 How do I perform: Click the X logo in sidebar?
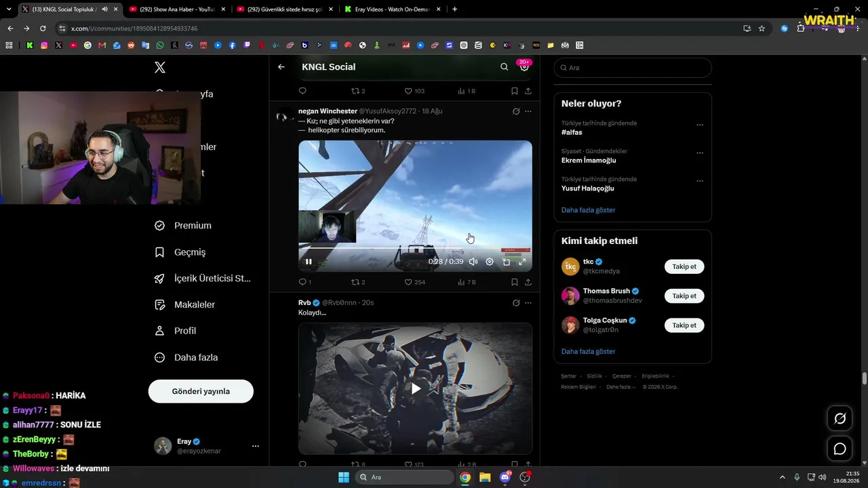tap(160, 67)
